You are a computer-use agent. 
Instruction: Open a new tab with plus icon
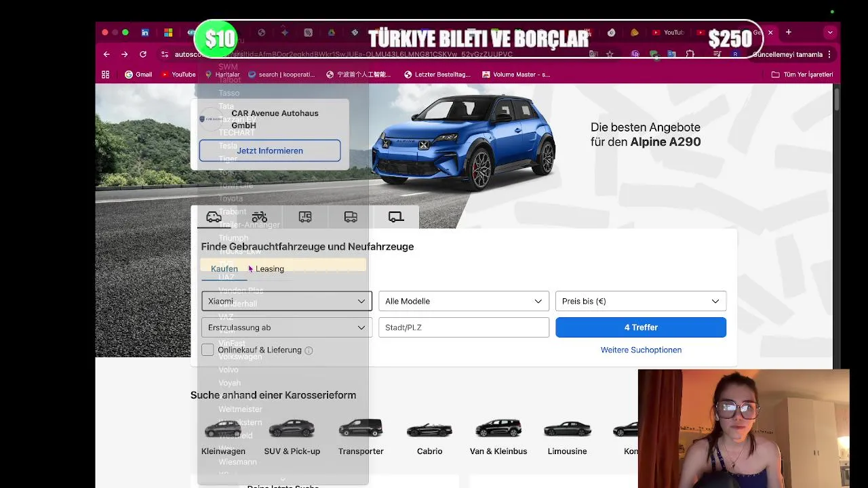788,32
